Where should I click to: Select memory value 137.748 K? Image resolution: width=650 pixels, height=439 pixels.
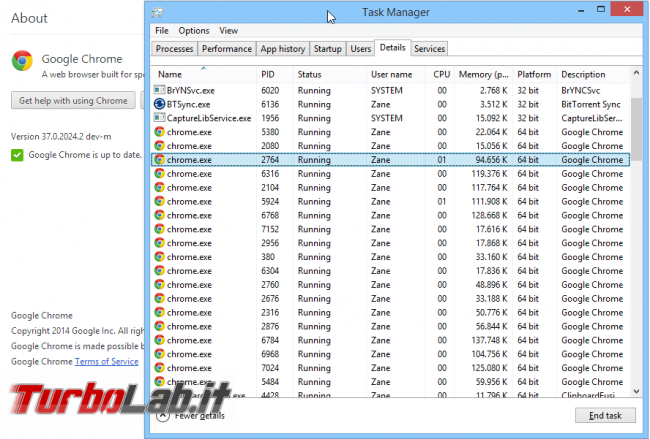pos(489,340)
